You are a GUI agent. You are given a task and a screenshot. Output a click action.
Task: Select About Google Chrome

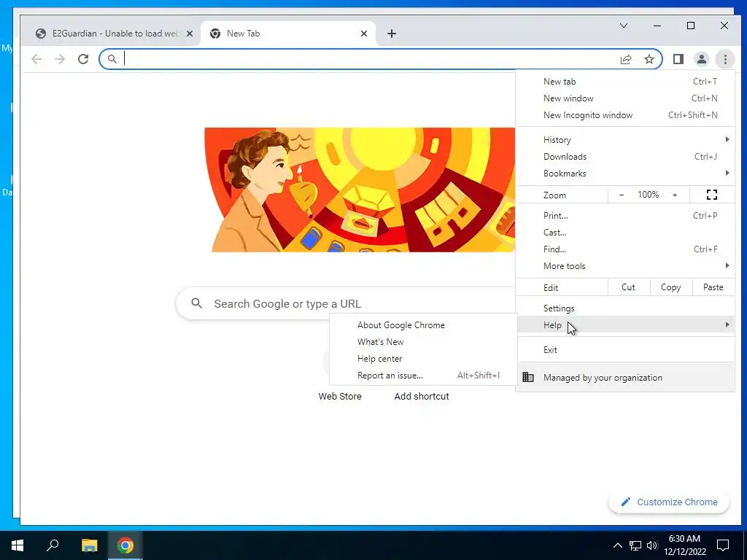coord(423,324)
